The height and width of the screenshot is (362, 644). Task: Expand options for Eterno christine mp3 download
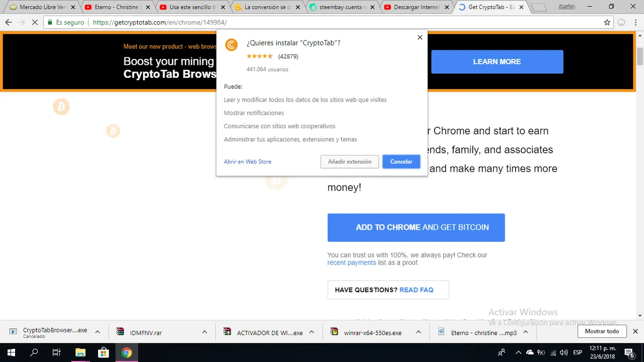point(525,332)
